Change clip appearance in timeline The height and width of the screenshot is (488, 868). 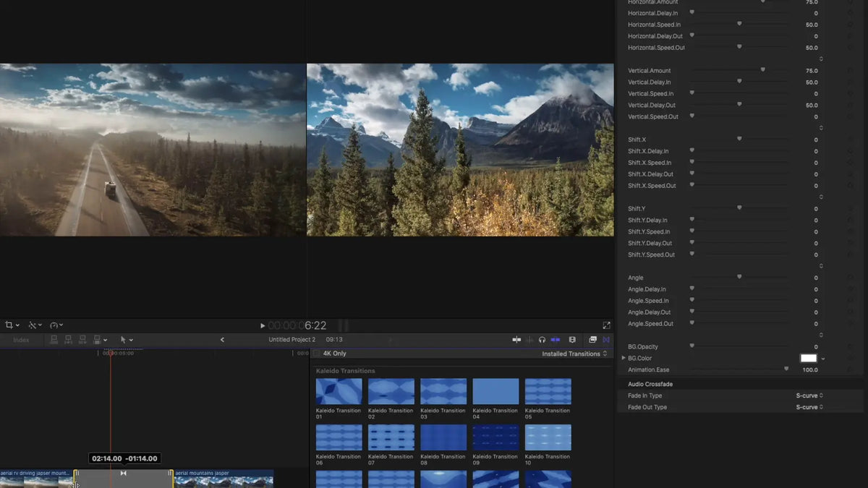click(x=572, y=340)
